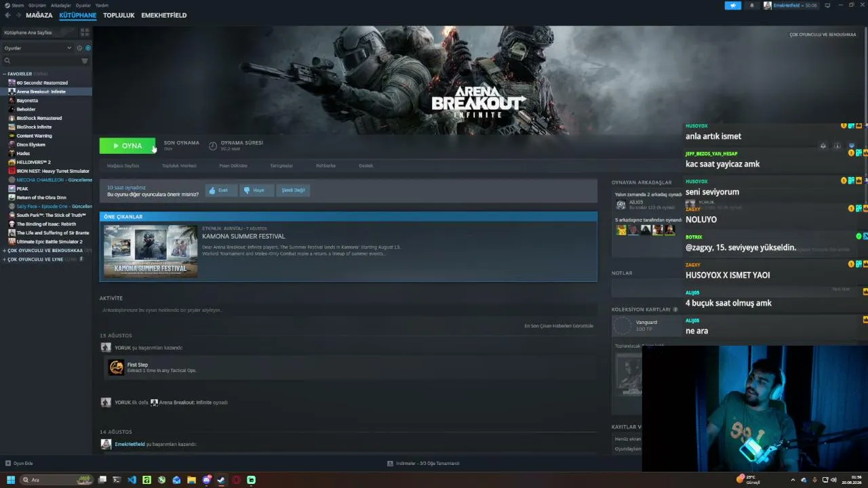The width and height of the screenshot is (868, 488).
Task: Click the Şimdi Değil button
Action: click(294, 190)
